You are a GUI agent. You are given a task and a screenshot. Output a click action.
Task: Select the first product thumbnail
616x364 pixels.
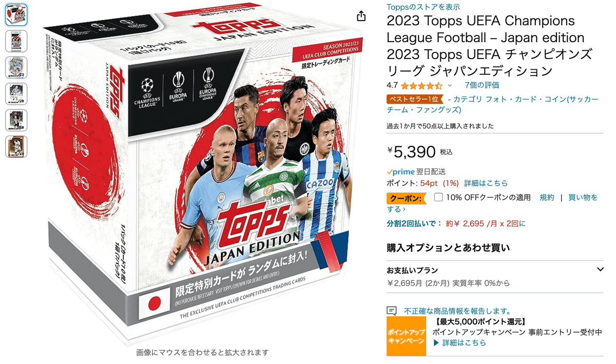coord(16,15)
